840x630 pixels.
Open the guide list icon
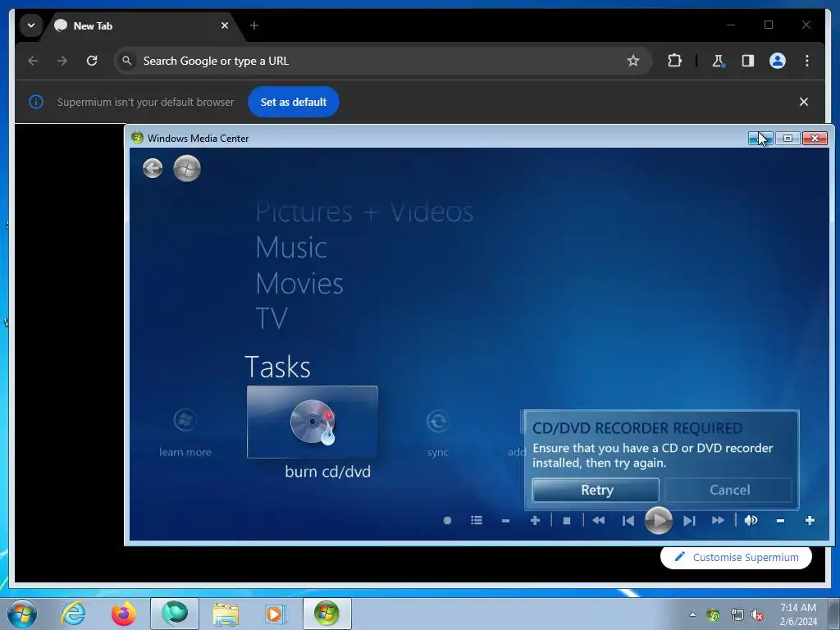(477, 520)
